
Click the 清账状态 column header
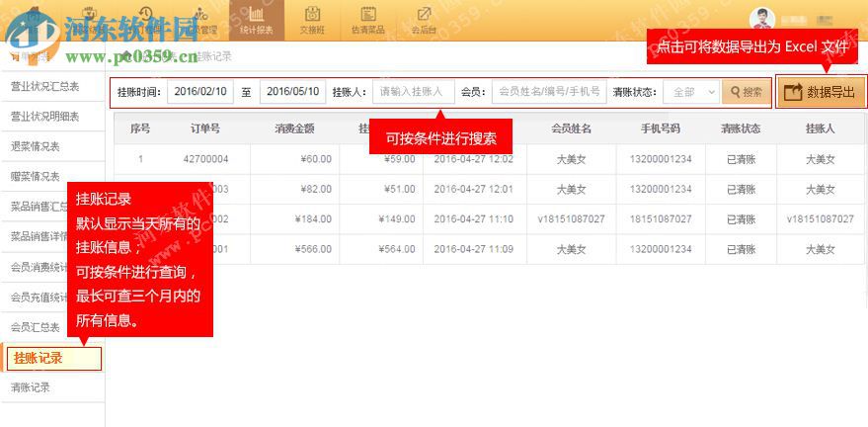pyautogui.click(x=741, y=129)
